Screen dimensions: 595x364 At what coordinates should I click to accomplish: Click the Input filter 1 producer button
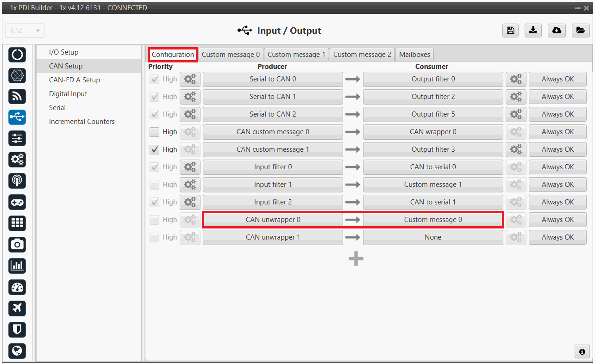(x=273, y=185)
